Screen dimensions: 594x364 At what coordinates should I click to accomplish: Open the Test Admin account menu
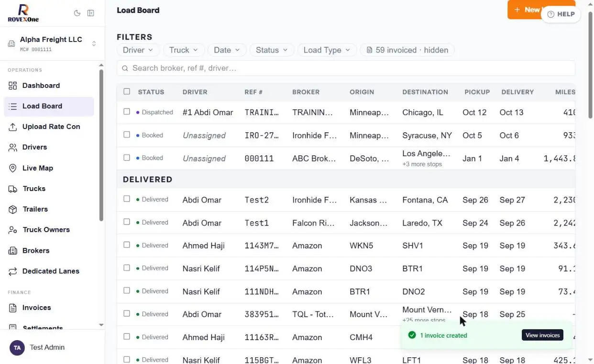pyautogui.click(x=52, y=348)
